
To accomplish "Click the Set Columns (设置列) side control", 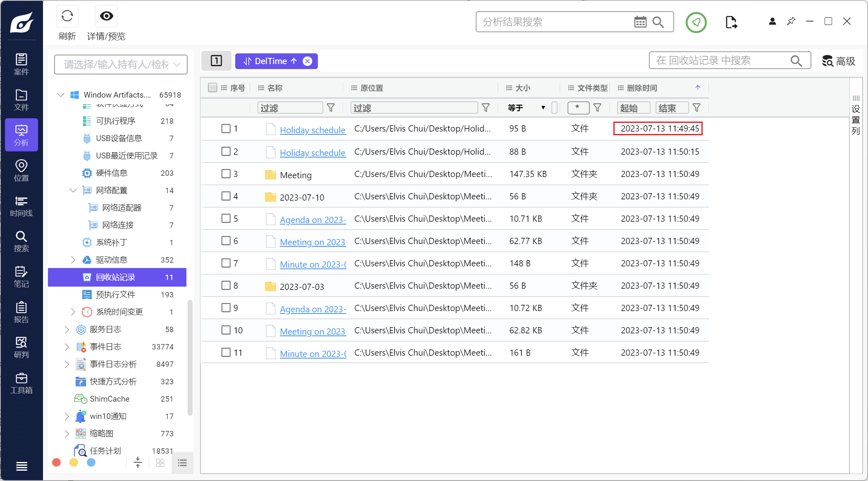I will coord(856,116).
